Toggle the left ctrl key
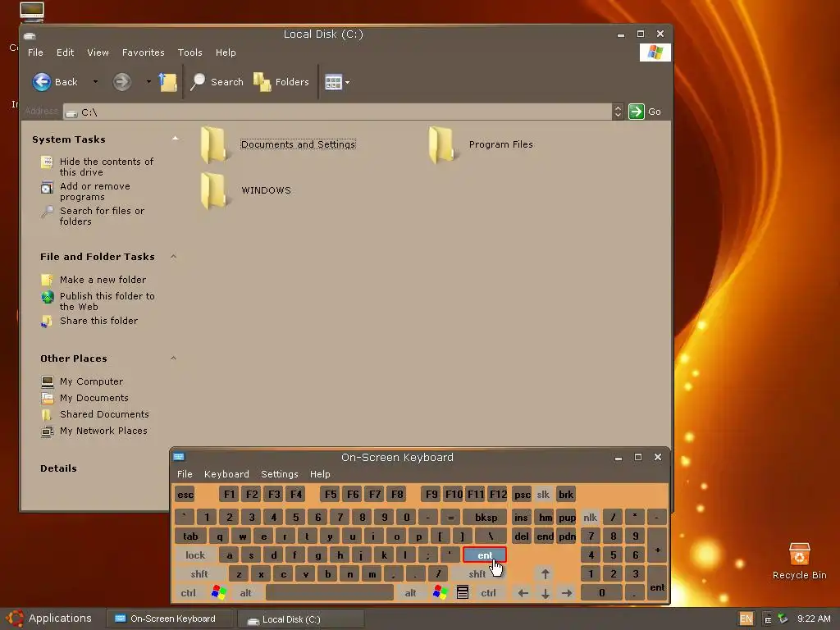 188,593
